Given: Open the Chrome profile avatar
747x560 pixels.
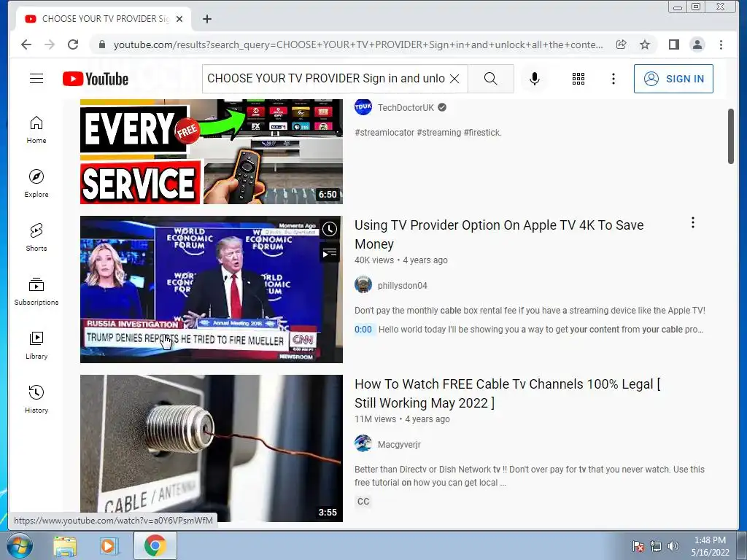Looking at the screenshot, I should (x=697, y=44).
